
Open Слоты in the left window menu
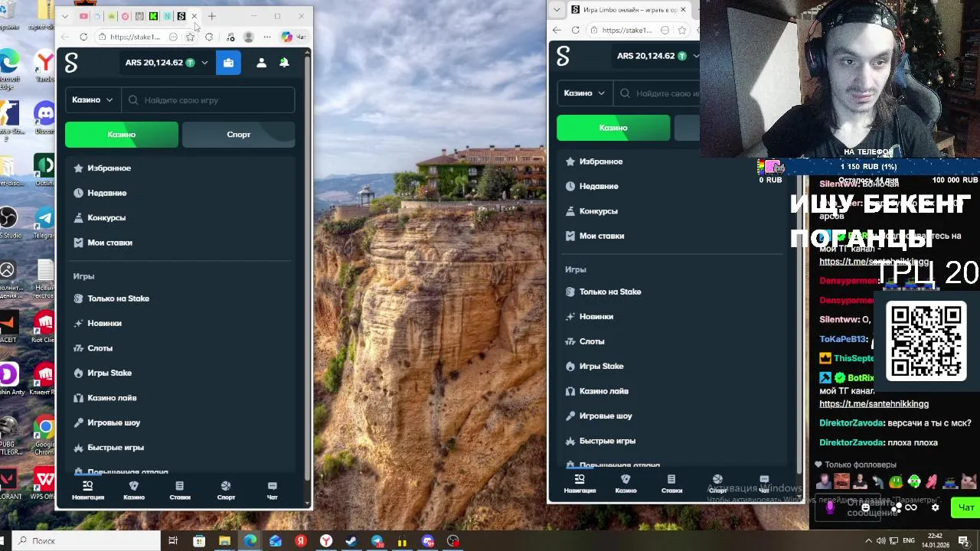coord(100,348)
